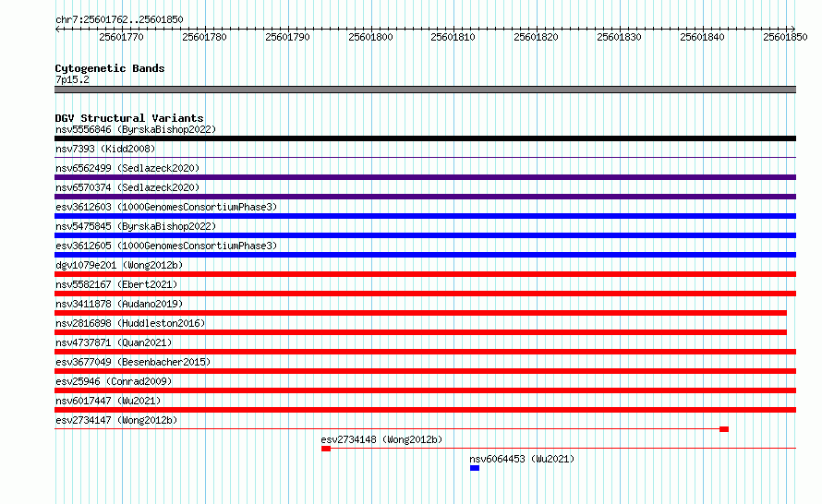The height and width of the screenshot is (504, 822).
Task: Click the small blue nsv6064453 block
Action: pos(475,468)
